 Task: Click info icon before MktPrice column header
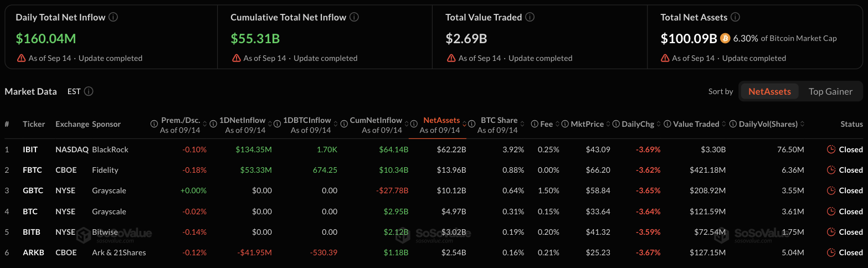(x=564, y=124)
